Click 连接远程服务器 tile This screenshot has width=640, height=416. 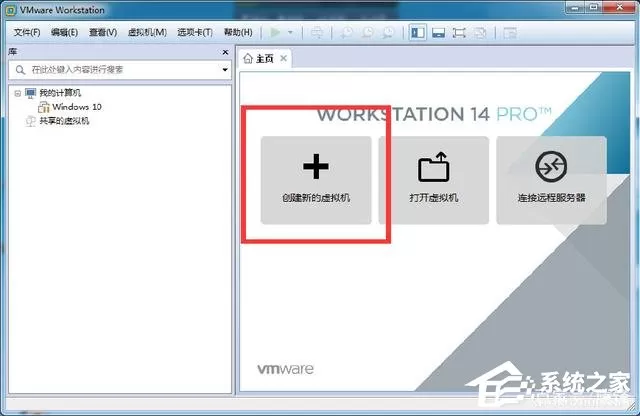point(551,180)
